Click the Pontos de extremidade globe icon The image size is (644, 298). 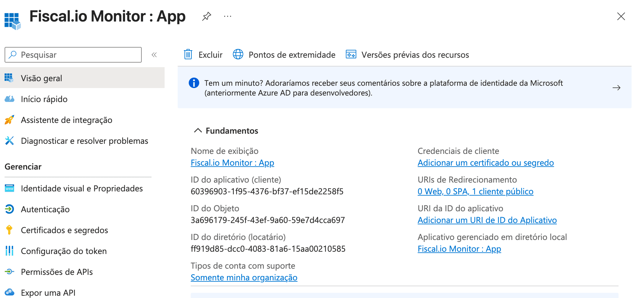coord(238,54)
